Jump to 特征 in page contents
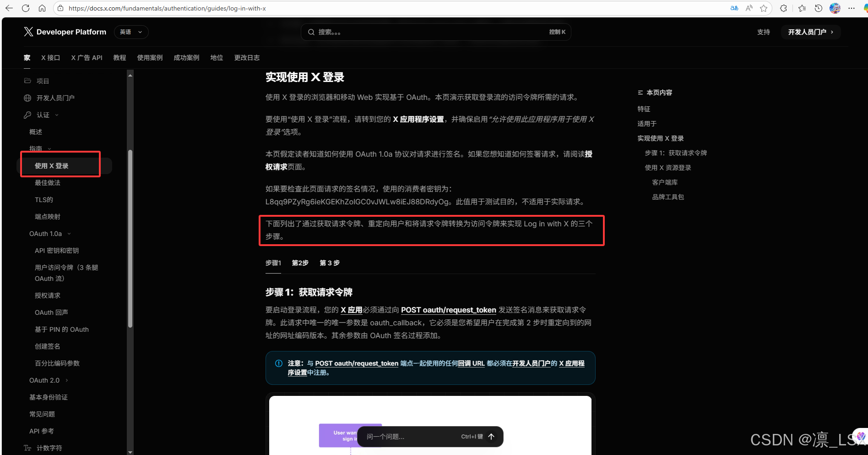This screenshot has height=455, width=868. (644, 109)
